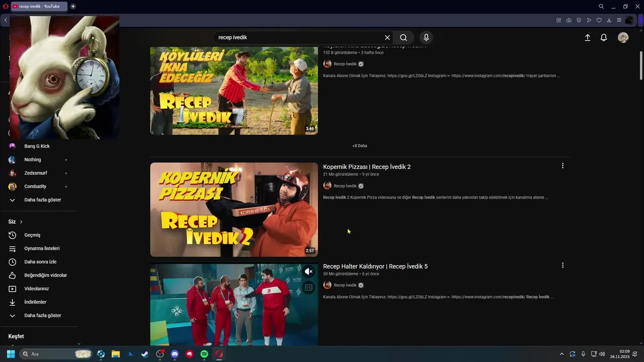Open Recep İvedik channel under Halter Kaldırıyor video
The image size is (644, 362).
(345, 285)
